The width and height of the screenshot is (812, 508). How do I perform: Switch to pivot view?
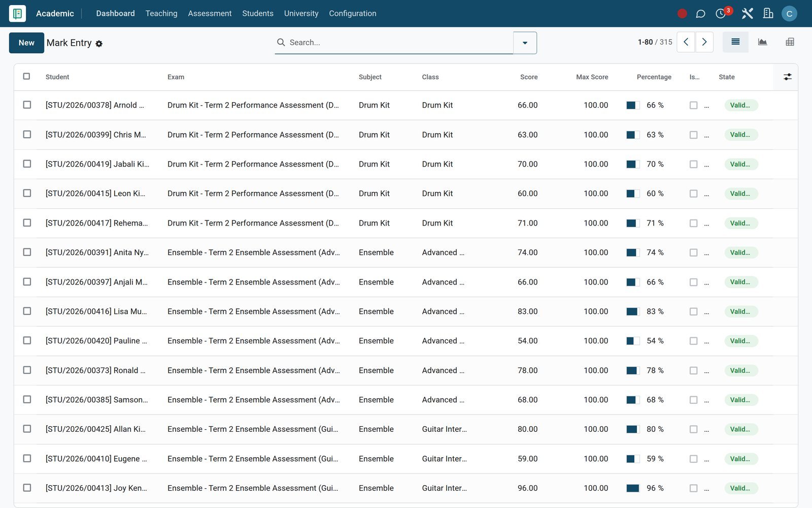click(790, 42)
